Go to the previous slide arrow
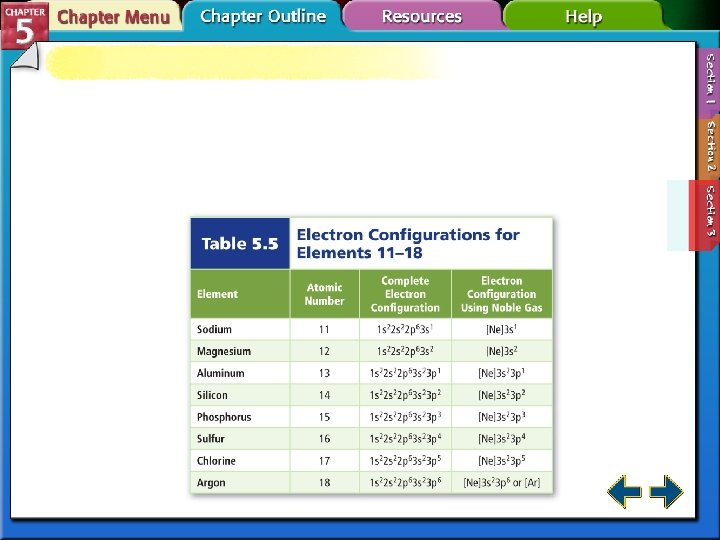Image resolution: width=720 pixels, height=540 pixels. coord(624,491)
